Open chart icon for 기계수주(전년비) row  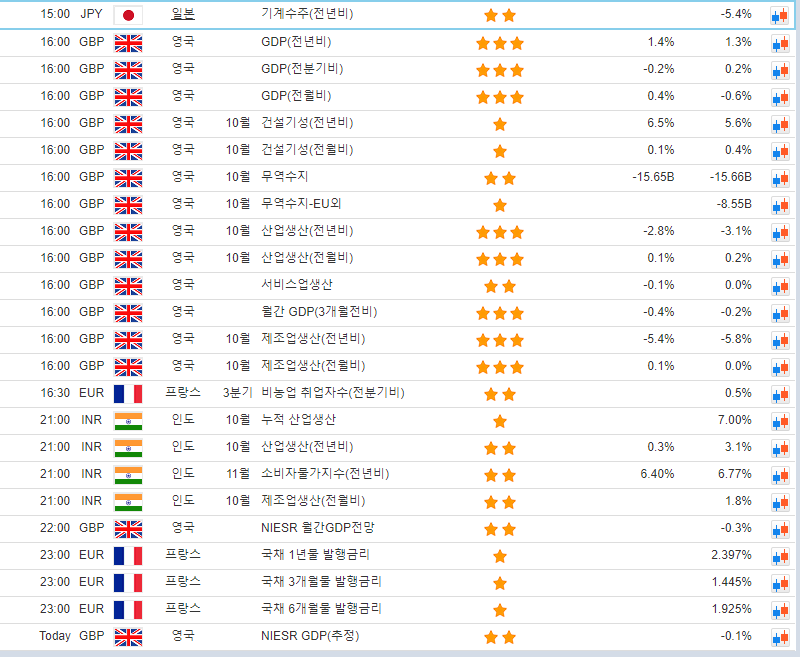click(779, 16)
